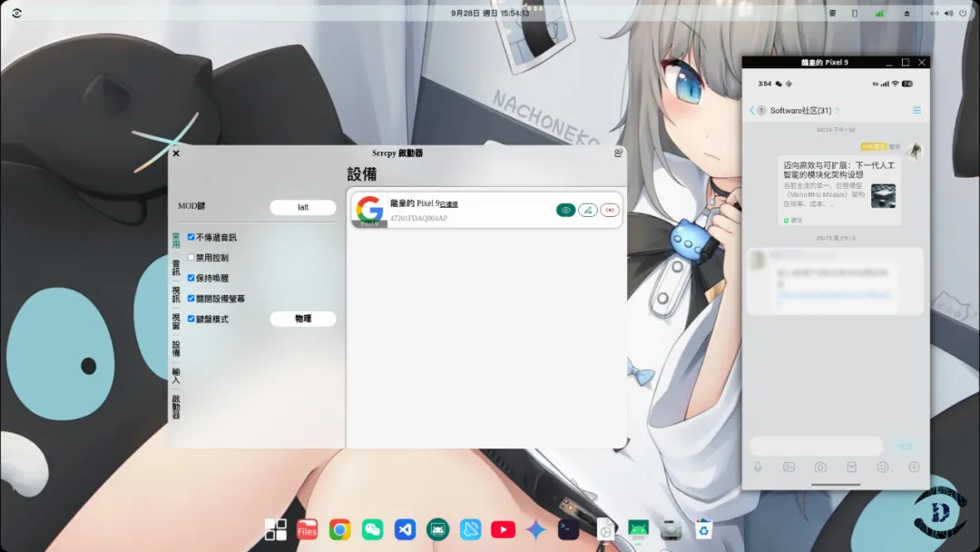
Task: Uncheck the 不傳遞音訊 checkbox
Action: tap(191, 237)
